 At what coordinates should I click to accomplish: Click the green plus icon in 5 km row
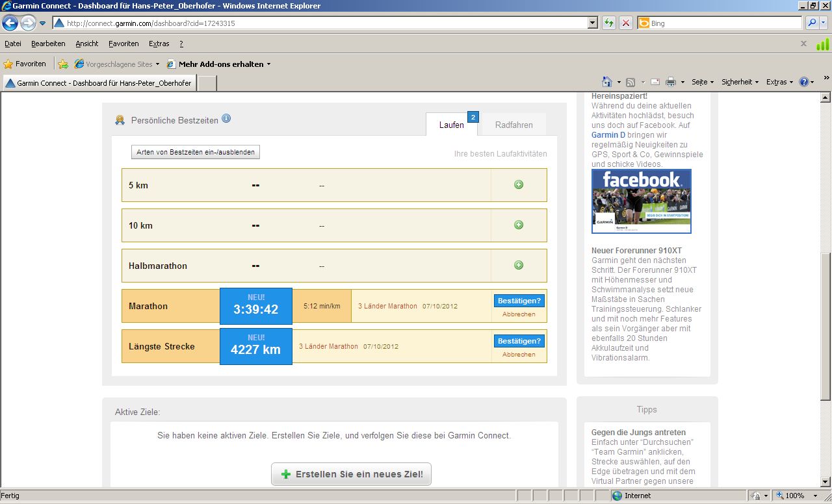(519, 184)
